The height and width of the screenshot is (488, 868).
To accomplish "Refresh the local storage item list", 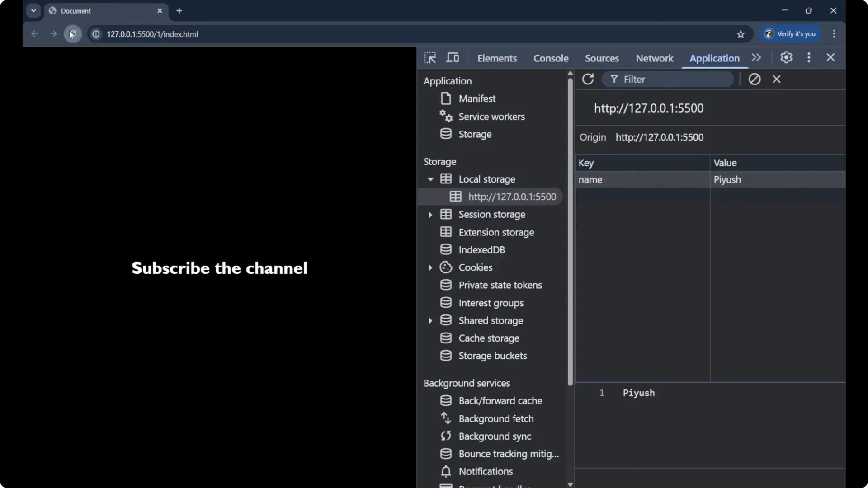I will click(588, 79).
